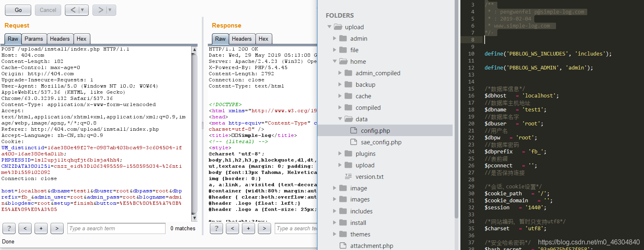Expand the backup folder arrow
This screenshot has height=250, width=644.
[340, 85]
